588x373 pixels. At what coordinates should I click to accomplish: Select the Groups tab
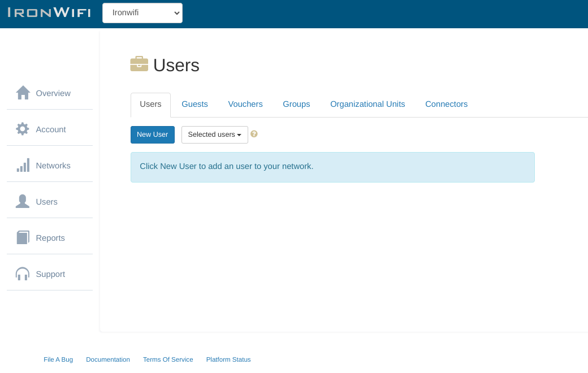[x=296, y=104]
